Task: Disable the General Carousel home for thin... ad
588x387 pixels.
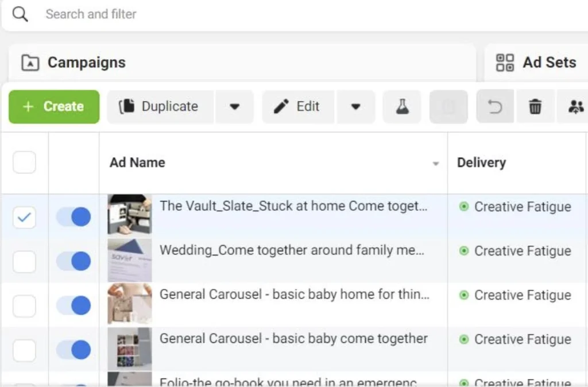Action: click(x=73, y=305)
